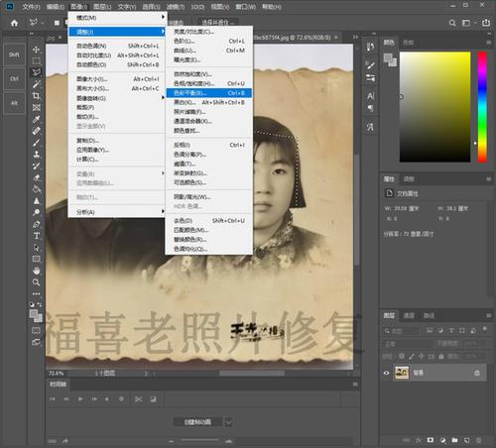Toggle type layer filter in Layers panel

click(451, 330)
